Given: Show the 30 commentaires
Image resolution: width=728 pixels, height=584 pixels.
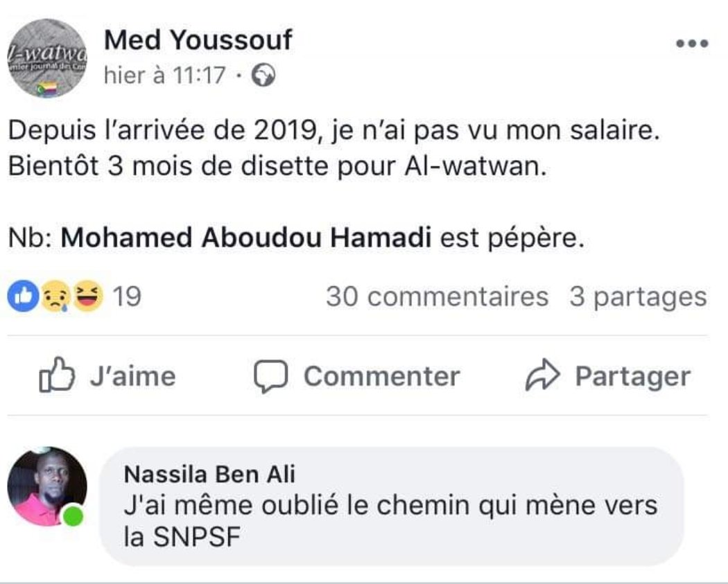Looking at the screenshot, I should pos(437,297).
